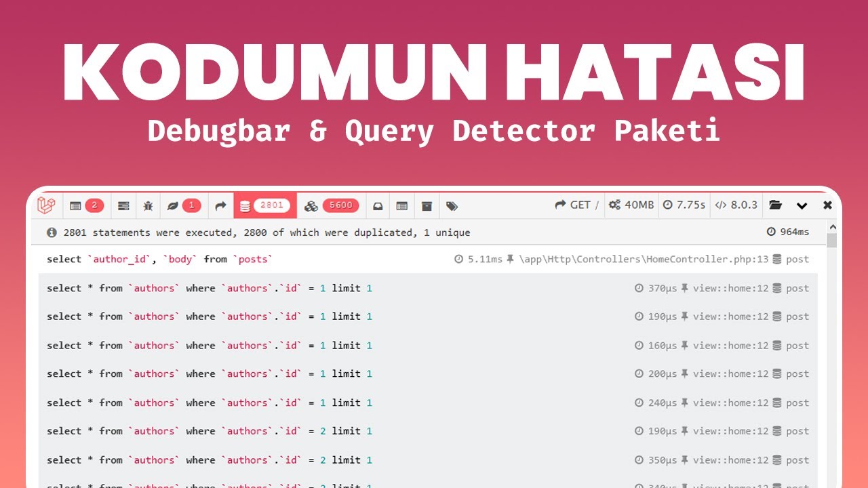
Task: Minimize the debugbar with the chevron
Action: coord(802,205)
